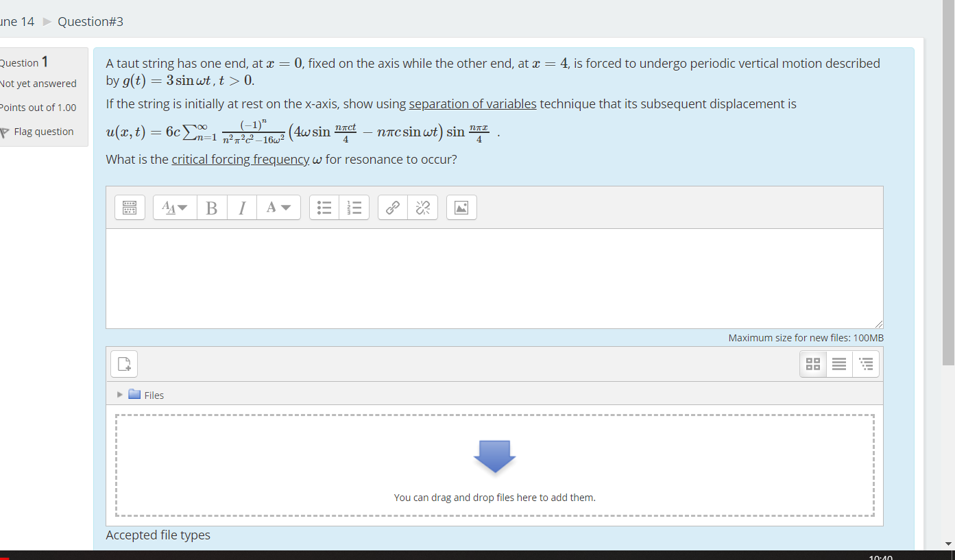955x560 pixels.
Task: Insert a hyperlink in the editor
Action: click(392, 207)
